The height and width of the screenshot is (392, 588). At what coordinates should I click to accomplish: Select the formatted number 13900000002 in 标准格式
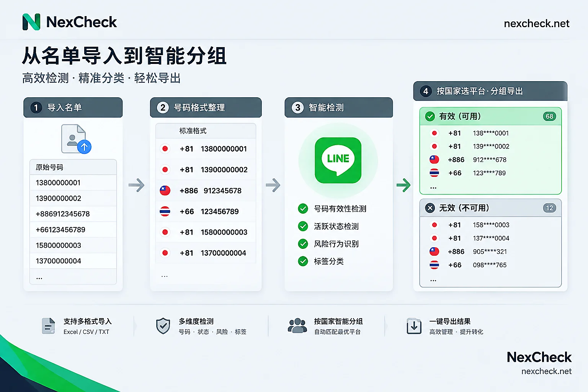224,170
